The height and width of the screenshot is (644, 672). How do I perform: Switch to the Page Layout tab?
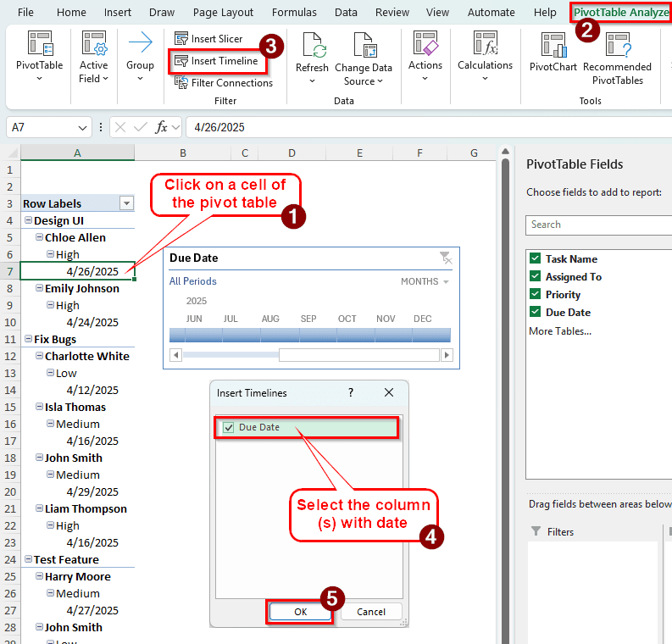tap(223, 13)
